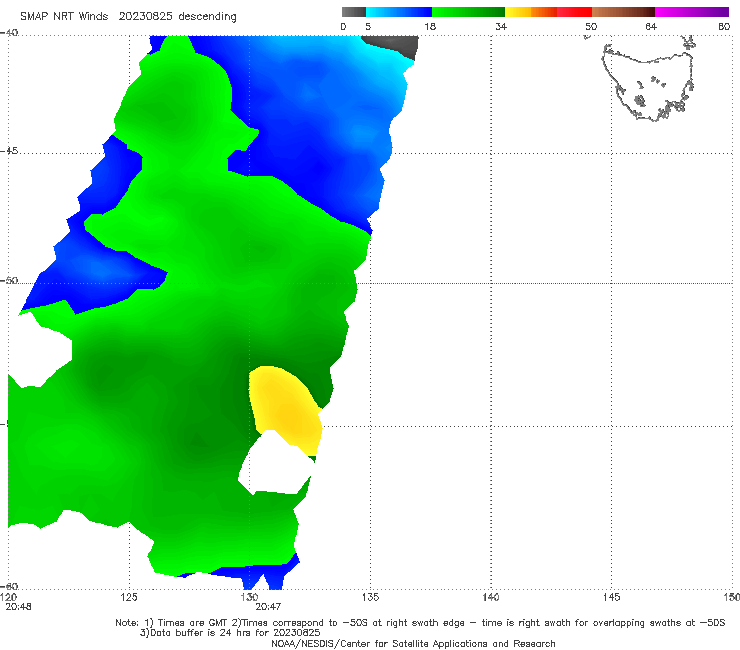
Task: Click the data buffer 24 hr note
Action: (x=230, y=633)
